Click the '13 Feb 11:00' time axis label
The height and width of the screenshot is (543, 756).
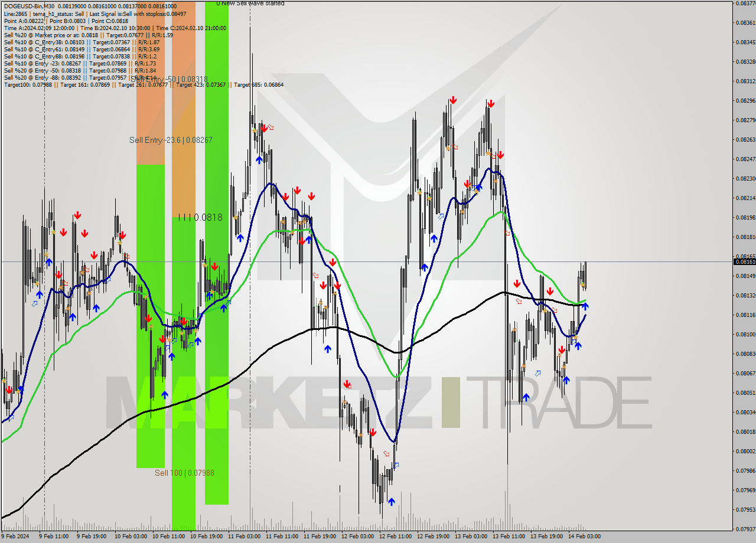click(509, 536)
